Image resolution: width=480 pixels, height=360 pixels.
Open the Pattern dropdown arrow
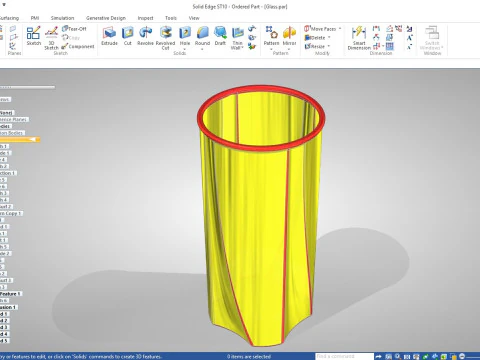[271, 49]
